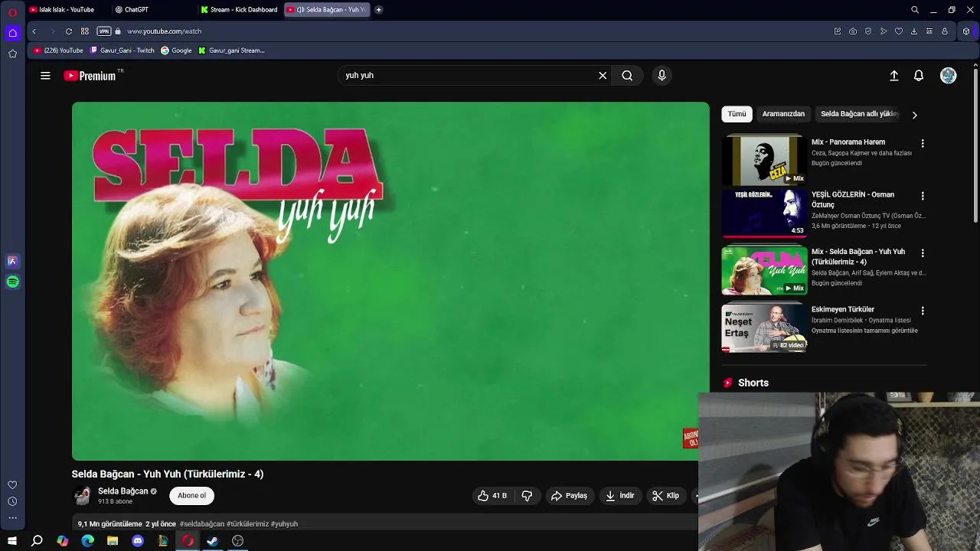Share the video via Paylaş
This screenshot has width=980, height=551.
(x=569, y=496)
